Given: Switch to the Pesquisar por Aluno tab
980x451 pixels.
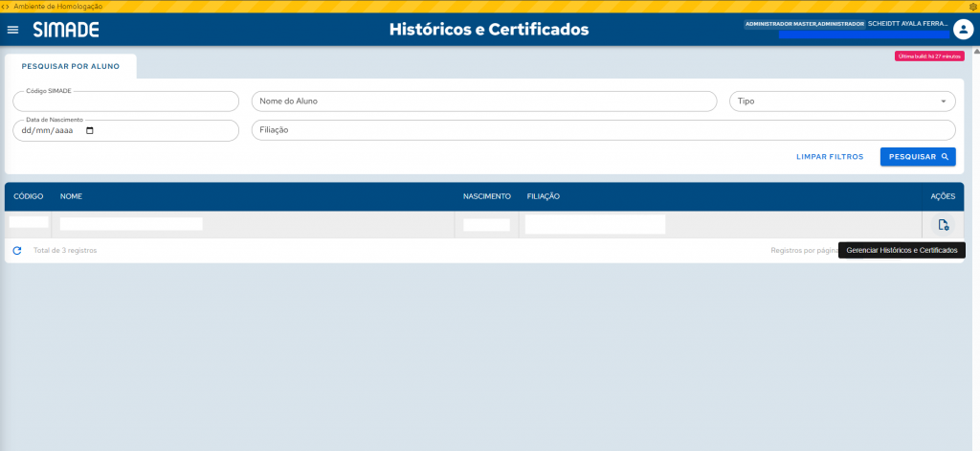Looking at the screenshot, I should (x=71, y=66).
